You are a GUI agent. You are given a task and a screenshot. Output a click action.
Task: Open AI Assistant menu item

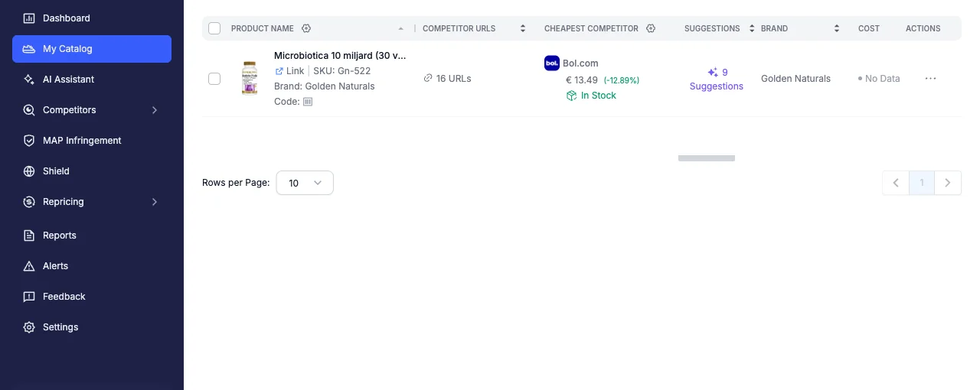(x=92, y=79)
